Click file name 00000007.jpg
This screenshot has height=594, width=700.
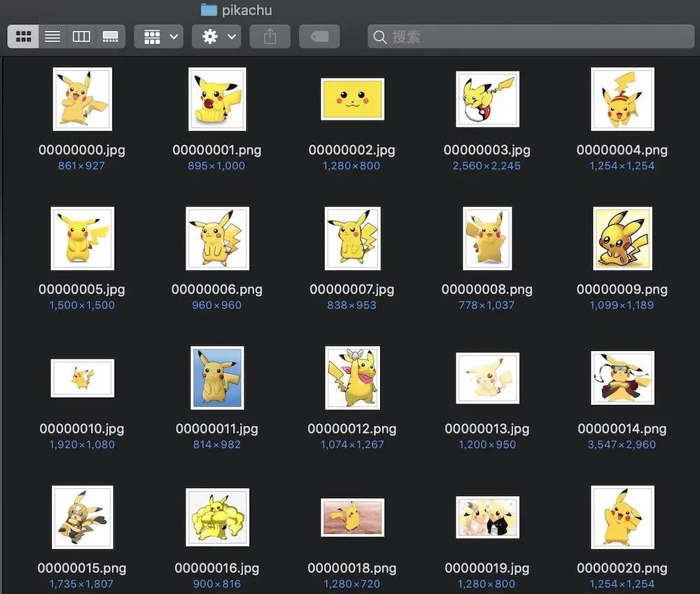pyautogui.click(x=352, y=289)
